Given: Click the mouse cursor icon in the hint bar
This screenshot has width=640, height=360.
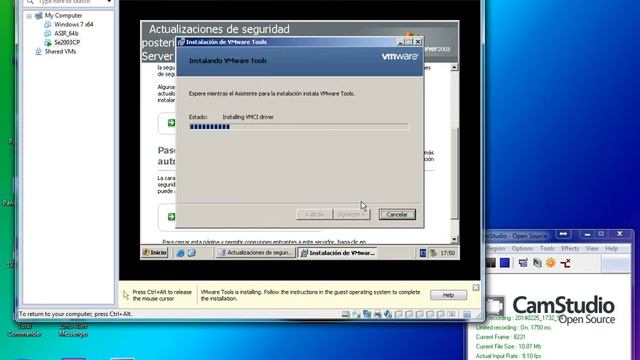Looking at the screenshot, I should point(126,295).
